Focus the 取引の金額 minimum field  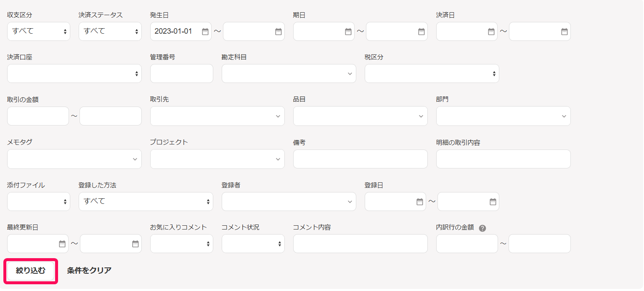[x=38, y=116]
